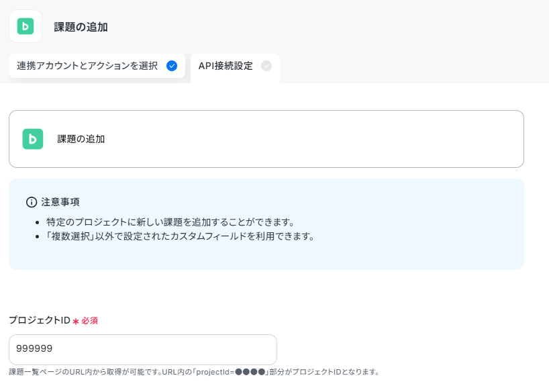Click the projectId=●●●● example in the hint
549x392 pixels.
[x=230, y=372]
